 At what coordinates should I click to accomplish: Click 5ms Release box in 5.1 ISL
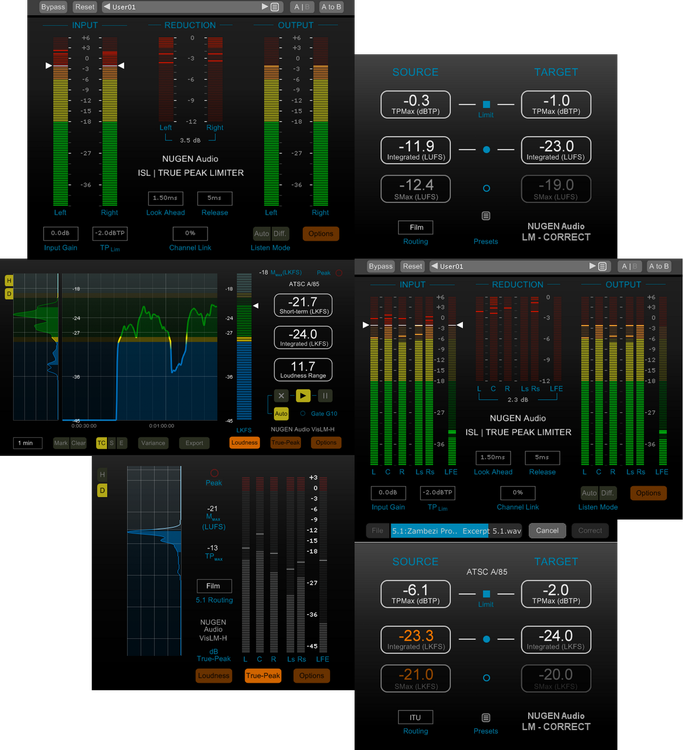[542, 458]
